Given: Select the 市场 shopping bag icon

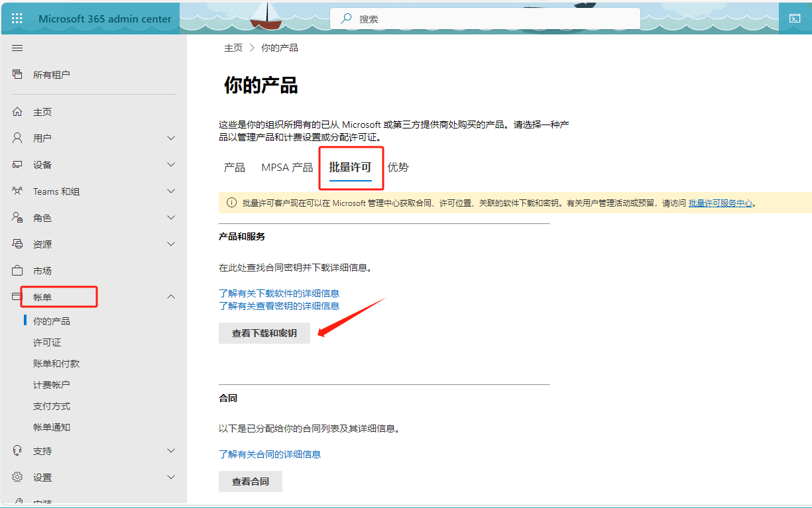Looking at the screenshot, I should (17, 271).
